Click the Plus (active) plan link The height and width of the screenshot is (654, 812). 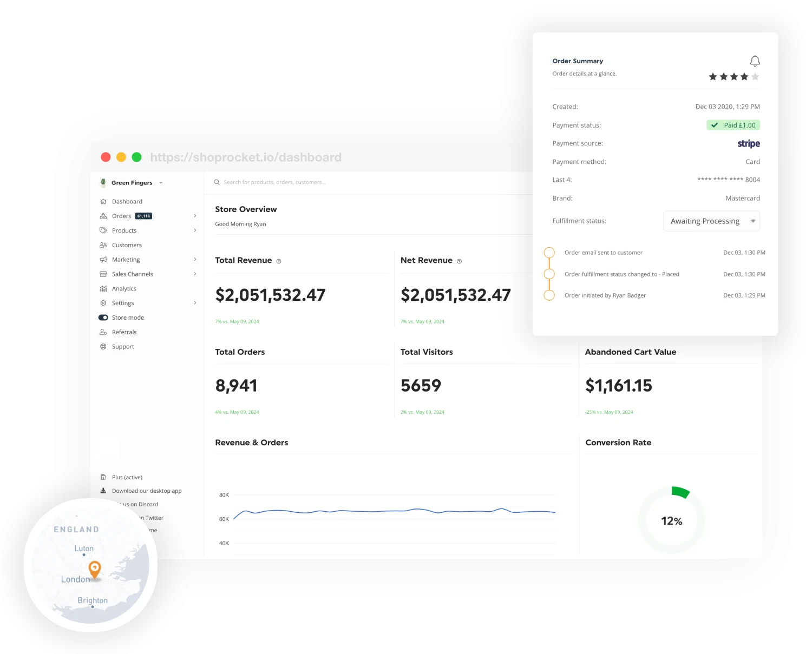click(127, 477)
